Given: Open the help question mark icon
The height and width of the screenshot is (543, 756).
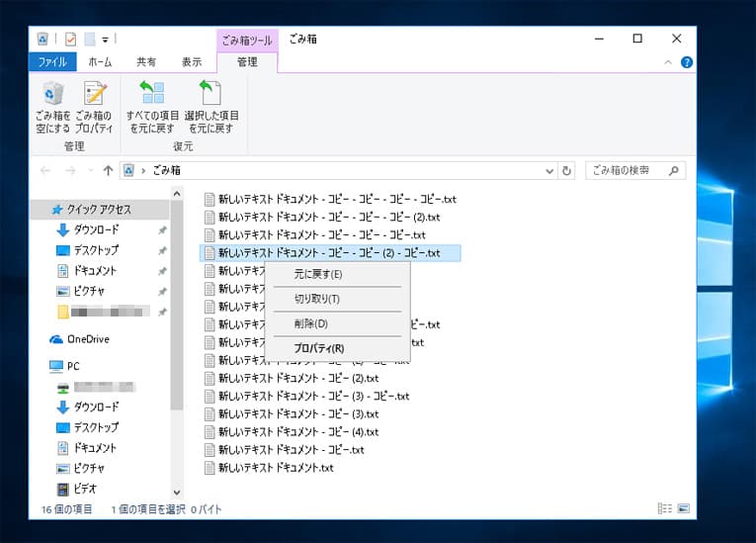Looking at the screenshot, I should point(686,62).
